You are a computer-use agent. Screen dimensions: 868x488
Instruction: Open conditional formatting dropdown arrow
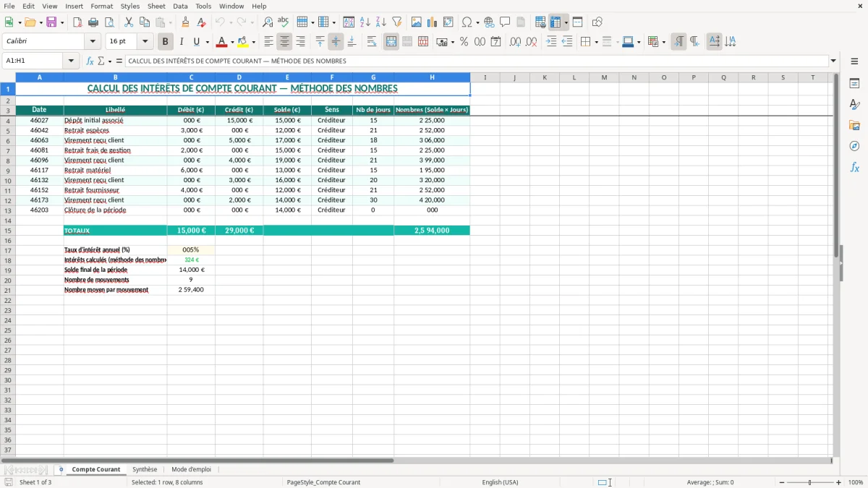[x=663, y=42]
